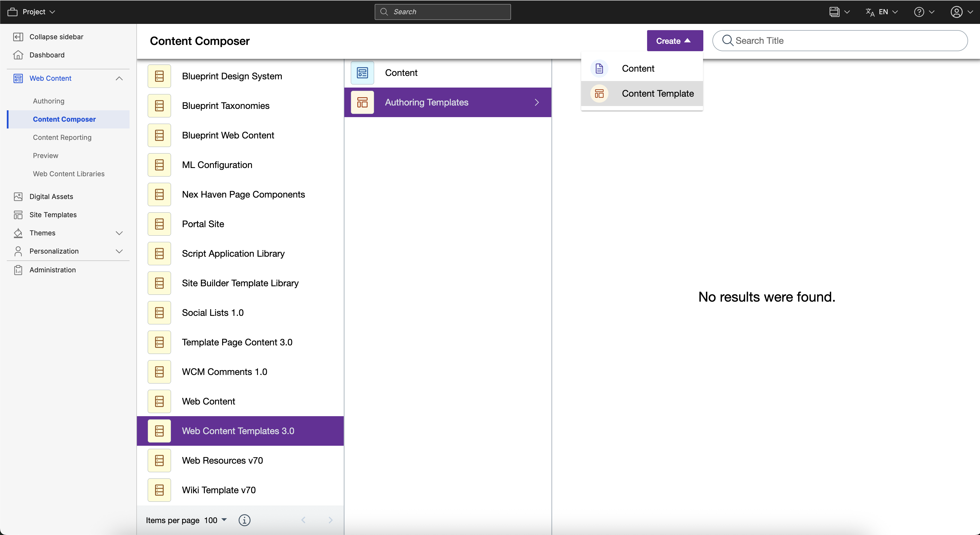Click the Blueprint Design System library icon
Screen dimensions: 980x535
tap(159, 76)
